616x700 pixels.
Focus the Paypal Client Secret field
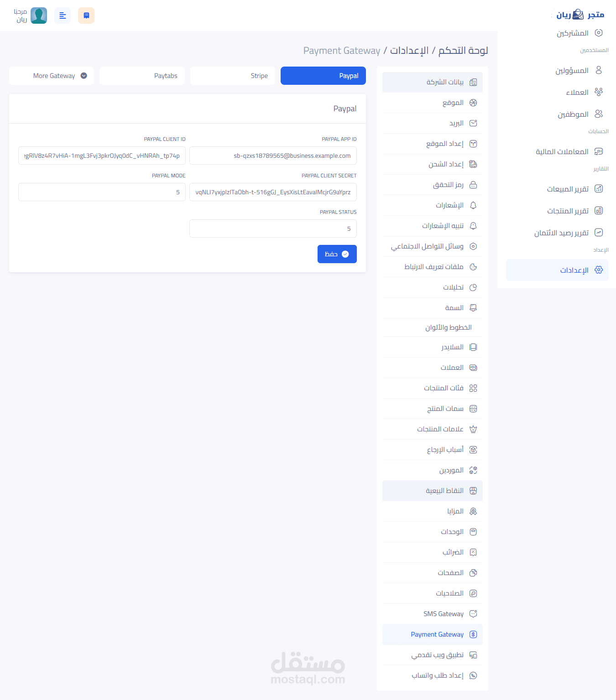(273, 192)
